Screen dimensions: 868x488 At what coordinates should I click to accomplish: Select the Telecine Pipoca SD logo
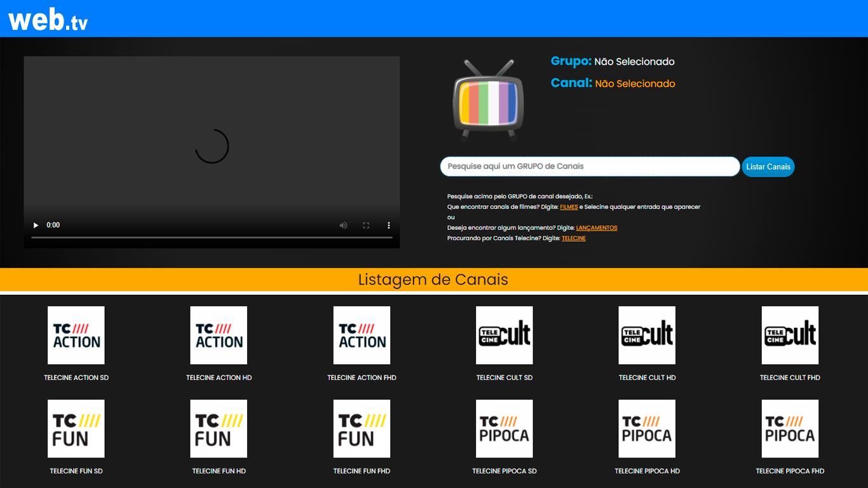point(505,429)
